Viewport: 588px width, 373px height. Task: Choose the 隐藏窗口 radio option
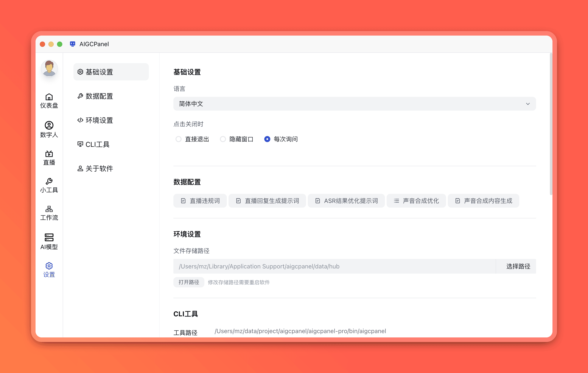click(x=237, y=139)
